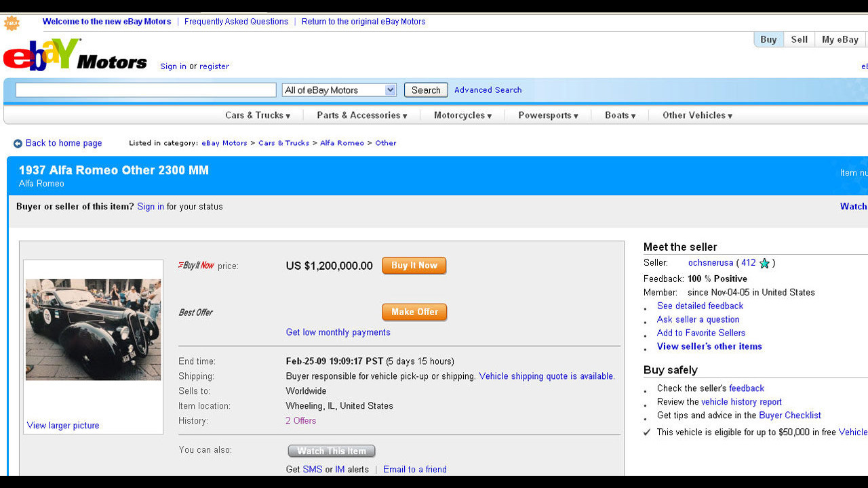This screenshot has width=868, height=488.
Task: Click the Search button
Action: 426,90
